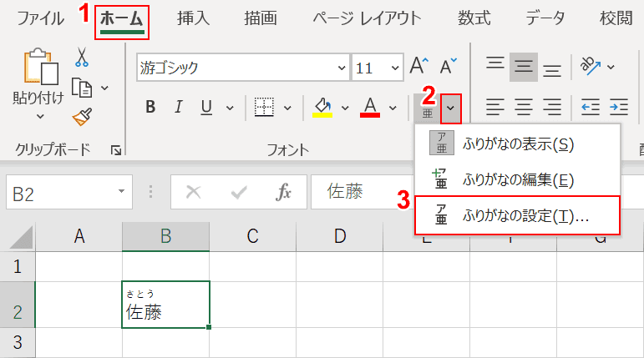Click the furigana display icon in ribbon
644x358 pixels.
427,108
